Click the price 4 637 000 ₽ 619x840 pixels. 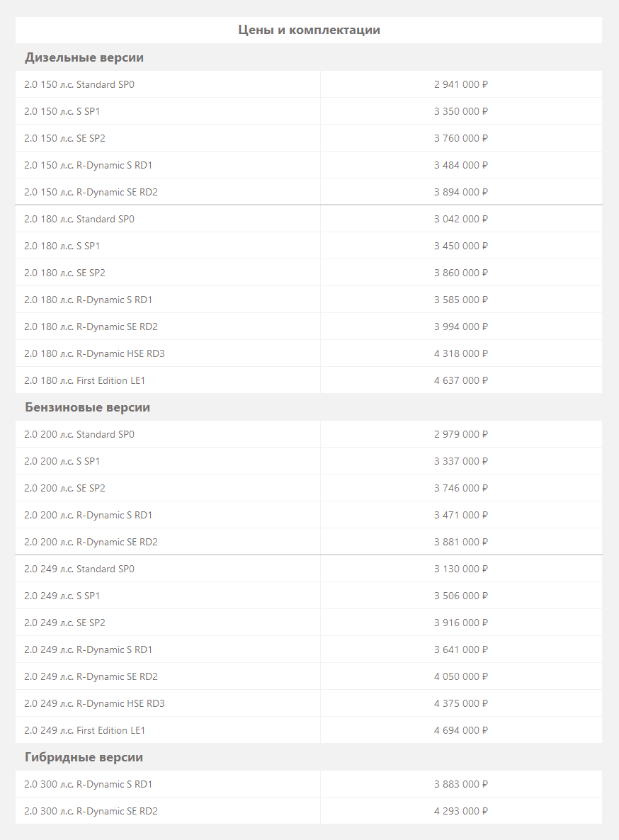tap(461, 380)
